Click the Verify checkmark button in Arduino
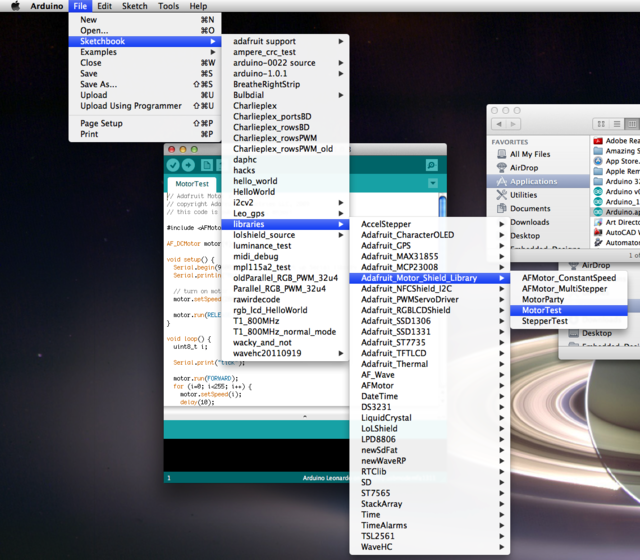This screenshot has height=560, width=640. click(x=173, y=165)
